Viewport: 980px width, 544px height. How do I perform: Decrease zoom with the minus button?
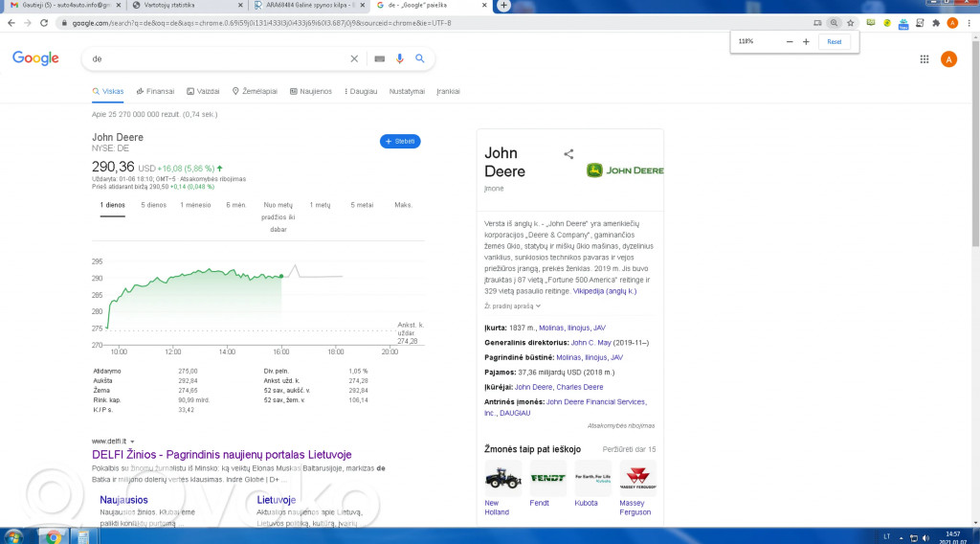pos(790,42)
